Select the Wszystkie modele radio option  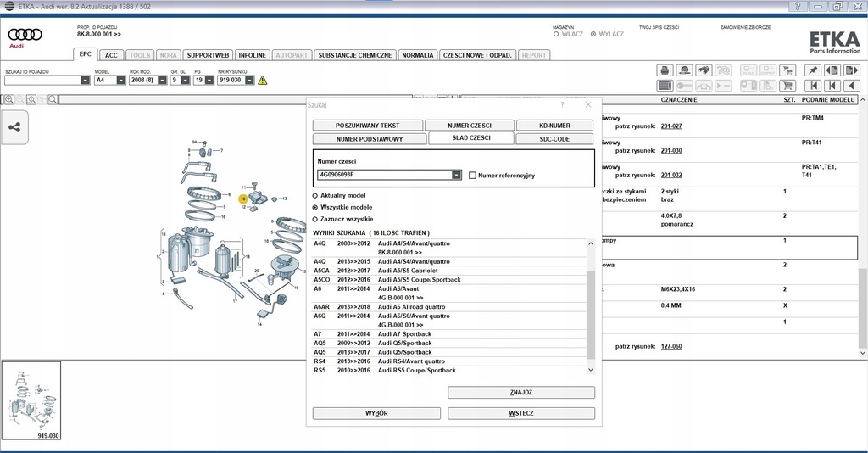pyautogui.click(x=315, y=207)
